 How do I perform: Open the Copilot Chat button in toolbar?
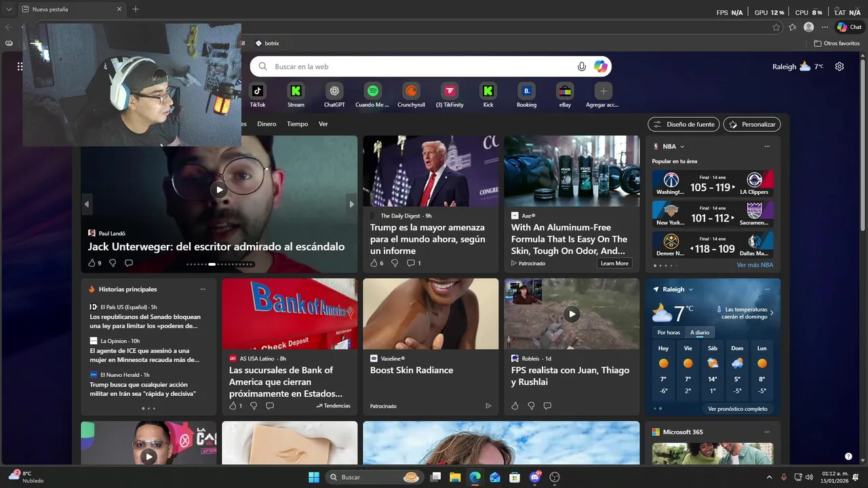coord(849,27)
